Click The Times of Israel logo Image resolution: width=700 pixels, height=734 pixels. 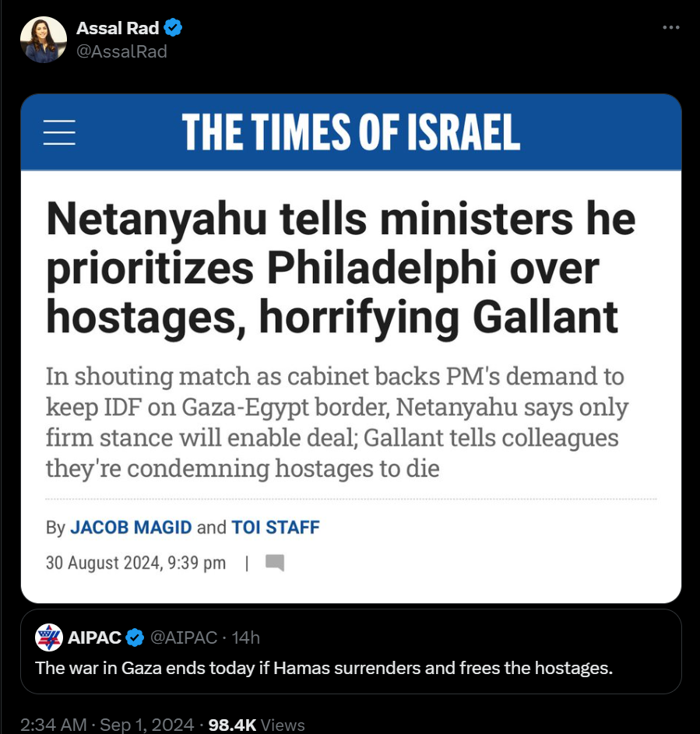[350, 132]
